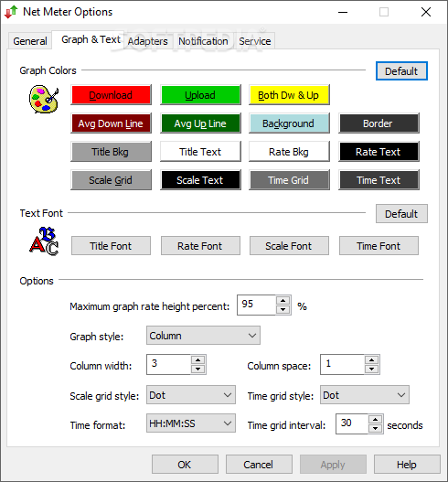Screen dimensions: 448x482
Task: Change the Rate Bkg color
Action: coord(289,152)
